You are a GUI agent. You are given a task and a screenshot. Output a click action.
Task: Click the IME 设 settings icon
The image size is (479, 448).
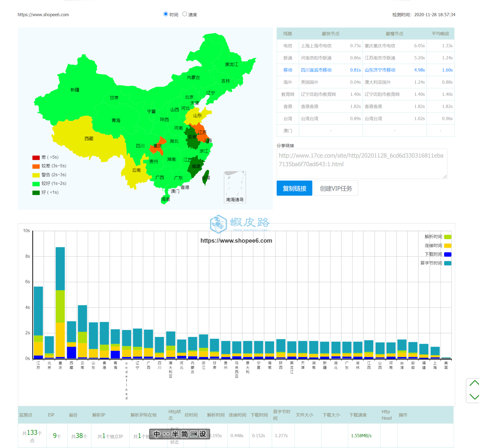pos(203,434)
